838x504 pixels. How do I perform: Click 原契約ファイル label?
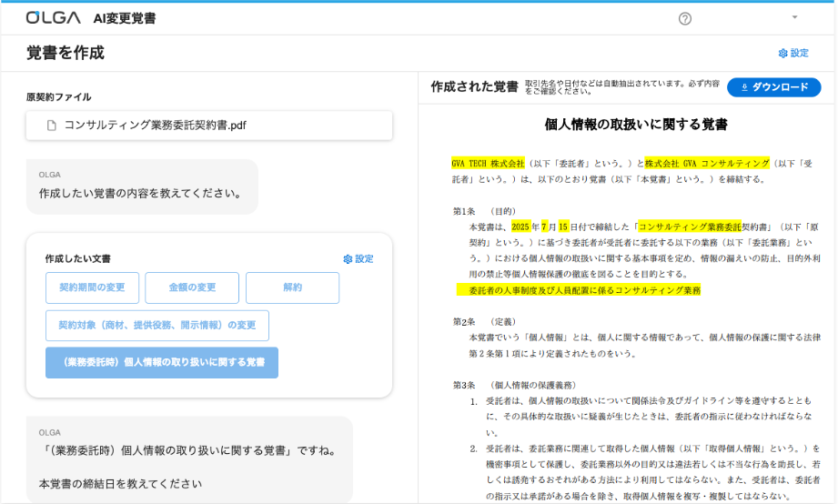pyautogui.click(x=59, y=96)
